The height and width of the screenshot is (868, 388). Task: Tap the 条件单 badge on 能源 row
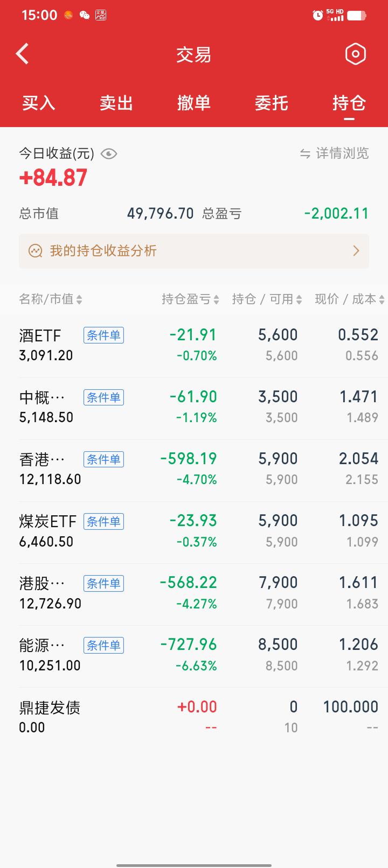tap(103, 645)
